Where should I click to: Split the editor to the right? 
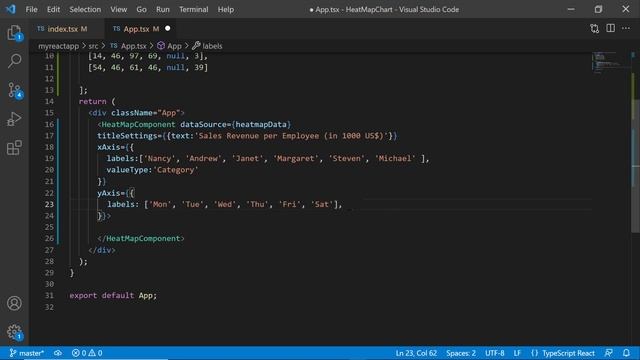pos(610,28)
